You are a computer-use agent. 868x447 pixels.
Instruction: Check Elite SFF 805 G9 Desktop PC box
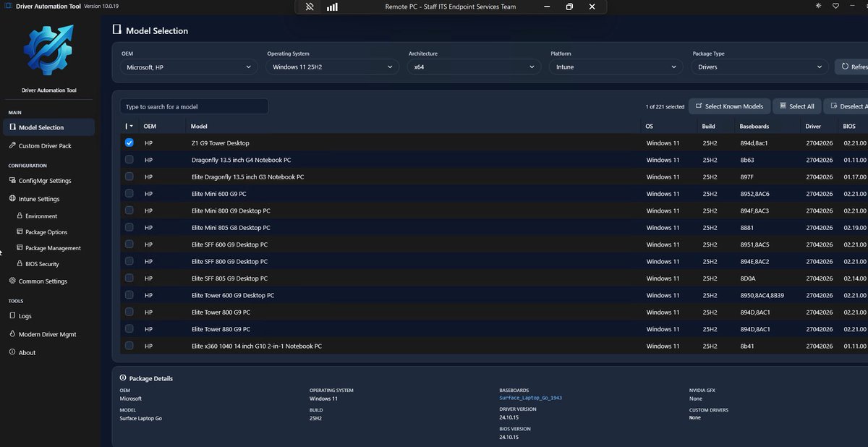tap(129, 278)
